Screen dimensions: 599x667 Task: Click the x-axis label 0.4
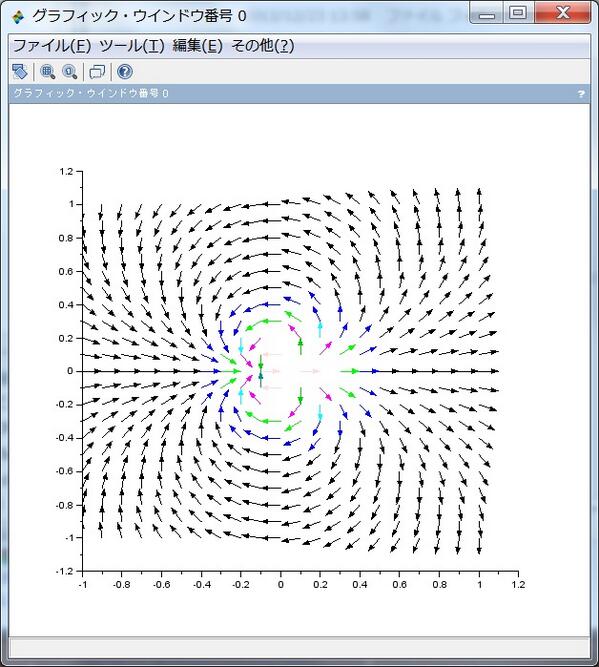[x=359, y=585]
